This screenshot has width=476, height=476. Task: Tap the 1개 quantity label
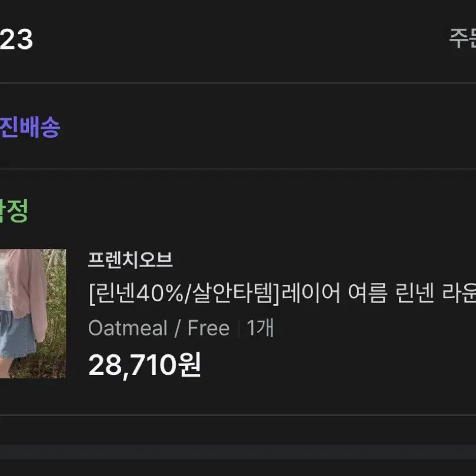260,328
